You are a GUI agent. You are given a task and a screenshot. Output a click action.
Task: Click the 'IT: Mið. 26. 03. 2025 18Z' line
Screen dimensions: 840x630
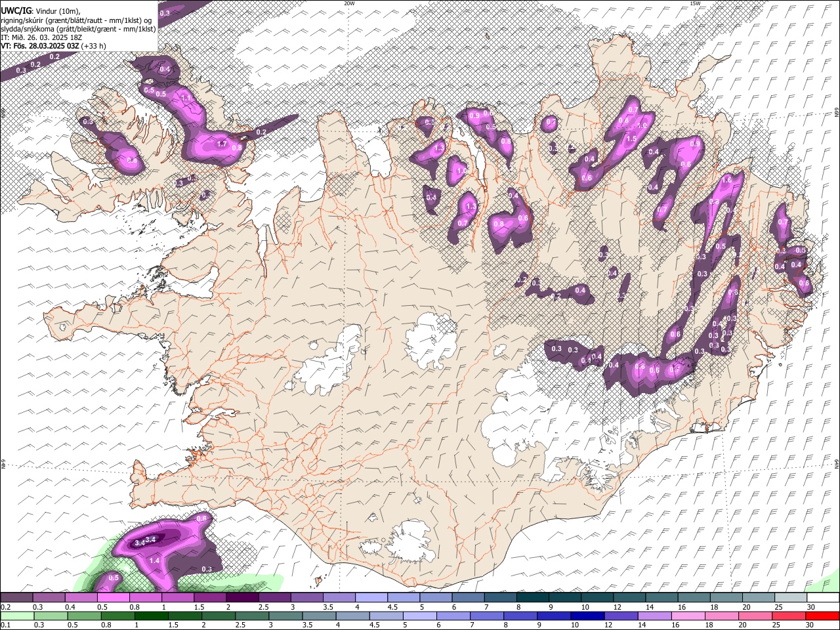click(41, 37)
